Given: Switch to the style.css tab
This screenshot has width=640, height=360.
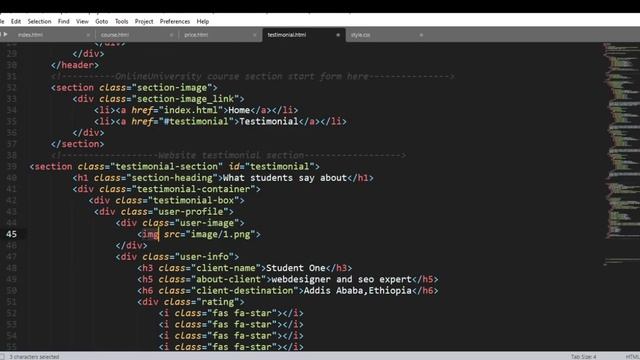Looking at the screenshot, I should 361,35.
